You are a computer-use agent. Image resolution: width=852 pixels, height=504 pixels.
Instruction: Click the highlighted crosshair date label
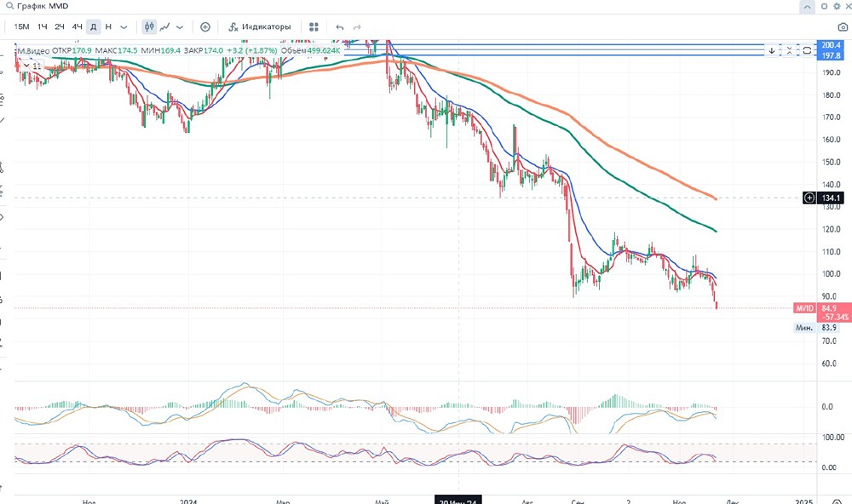(x=458, y=500)
